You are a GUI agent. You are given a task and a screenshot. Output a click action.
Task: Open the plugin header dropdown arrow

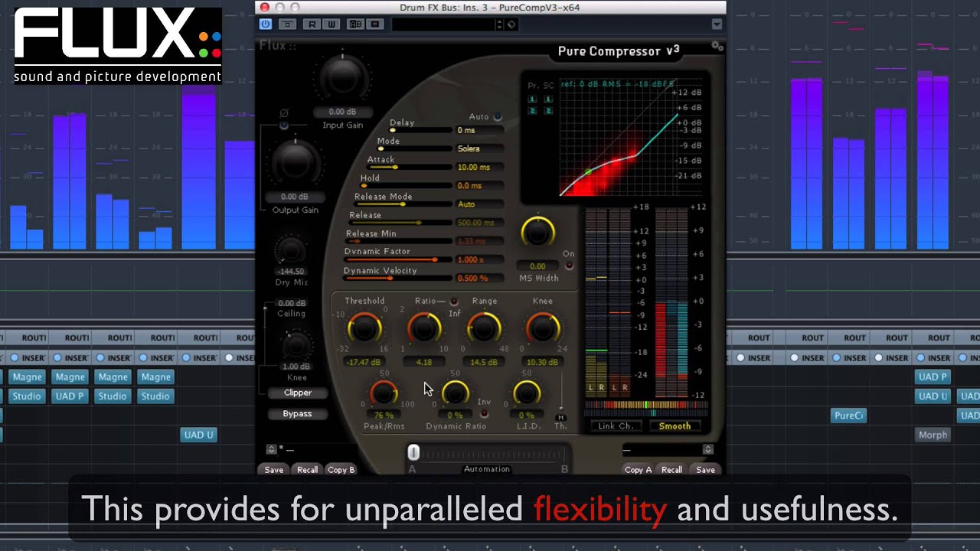click(717, 24)
